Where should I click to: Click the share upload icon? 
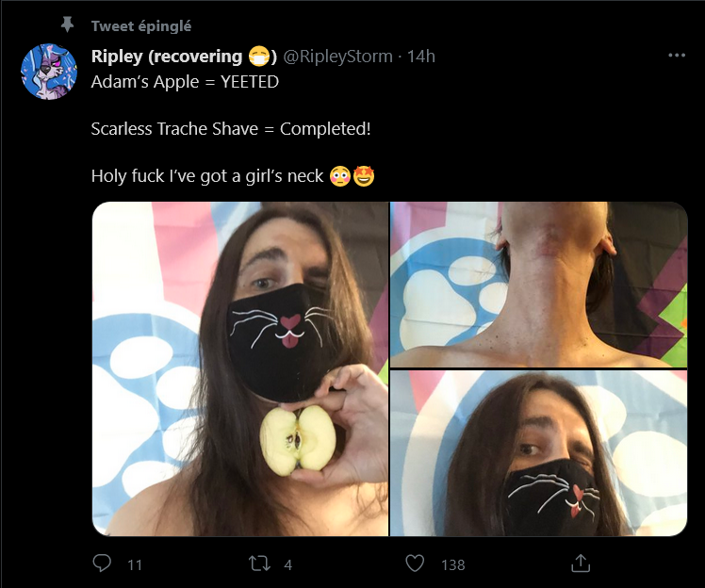(x=581, y=563)
